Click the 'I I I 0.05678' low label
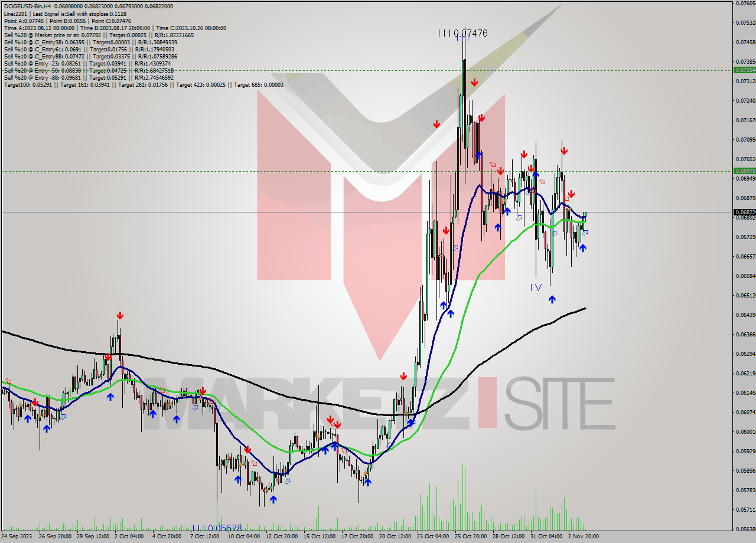This screenshot has width=756, height=543. 217,528
